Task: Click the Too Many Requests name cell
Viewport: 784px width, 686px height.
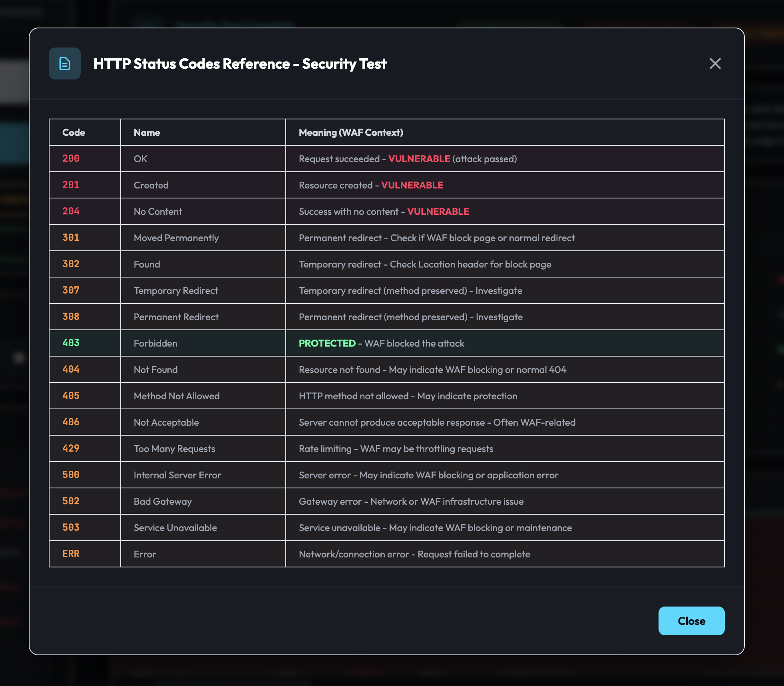Action: point(174,449)
